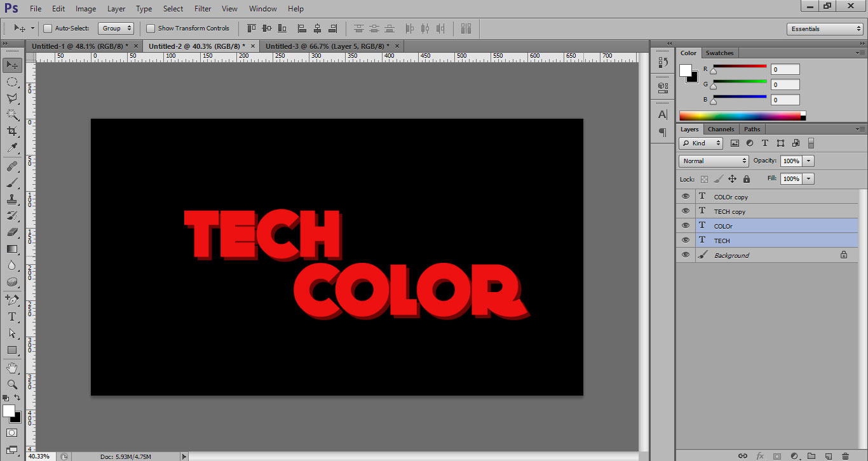Select the Move tool
This screenshot has width=868, height=461.
coord(13,65)
